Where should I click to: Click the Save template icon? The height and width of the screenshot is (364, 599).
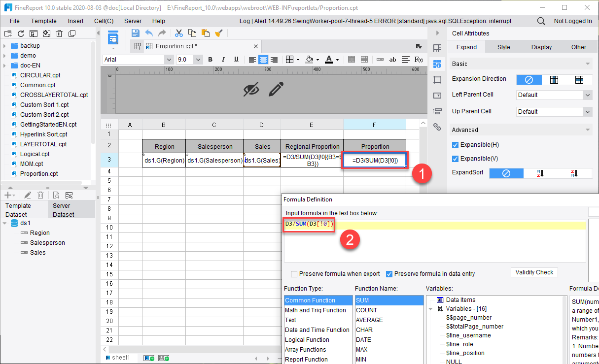(x=135, y=33)
